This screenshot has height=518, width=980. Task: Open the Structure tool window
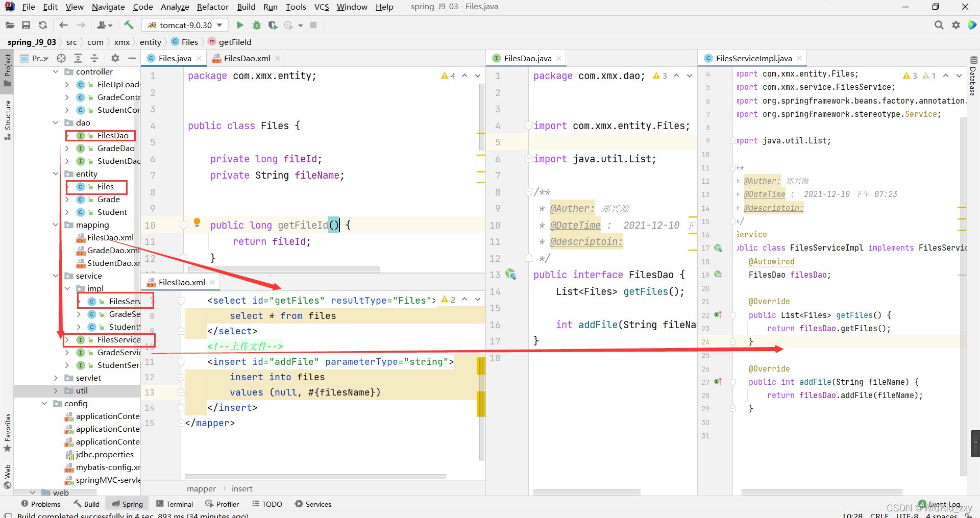[x=8, y=120]
